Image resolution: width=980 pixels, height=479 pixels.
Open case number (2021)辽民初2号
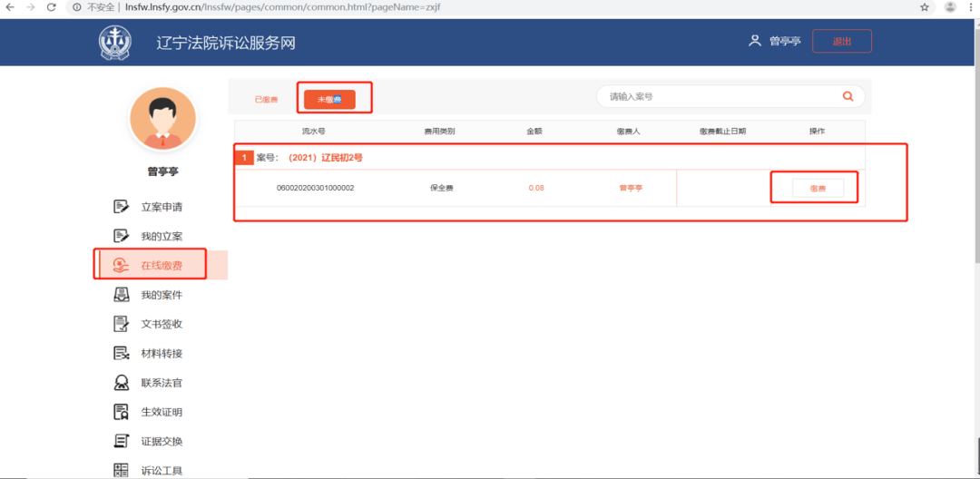pos(326,158)
